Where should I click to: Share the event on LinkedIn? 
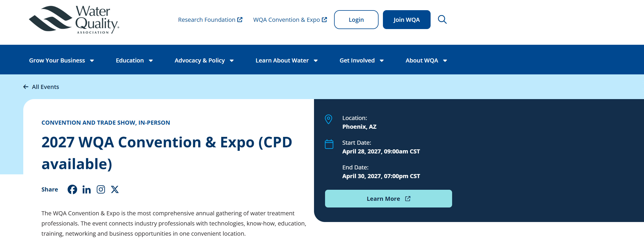pos(87,190)
